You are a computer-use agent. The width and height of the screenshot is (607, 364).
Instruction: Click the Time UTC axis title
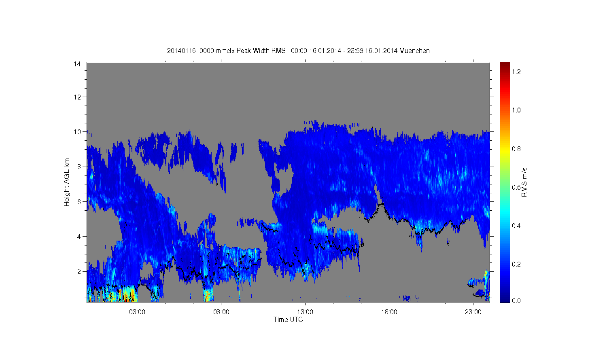point(288,320)
